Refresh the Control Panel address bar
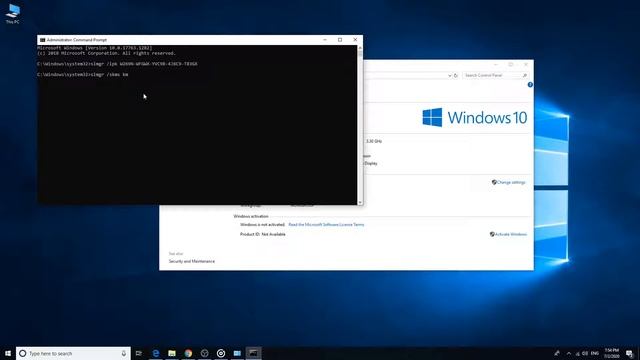Screen dimensions: 640x360 (456, 76)
